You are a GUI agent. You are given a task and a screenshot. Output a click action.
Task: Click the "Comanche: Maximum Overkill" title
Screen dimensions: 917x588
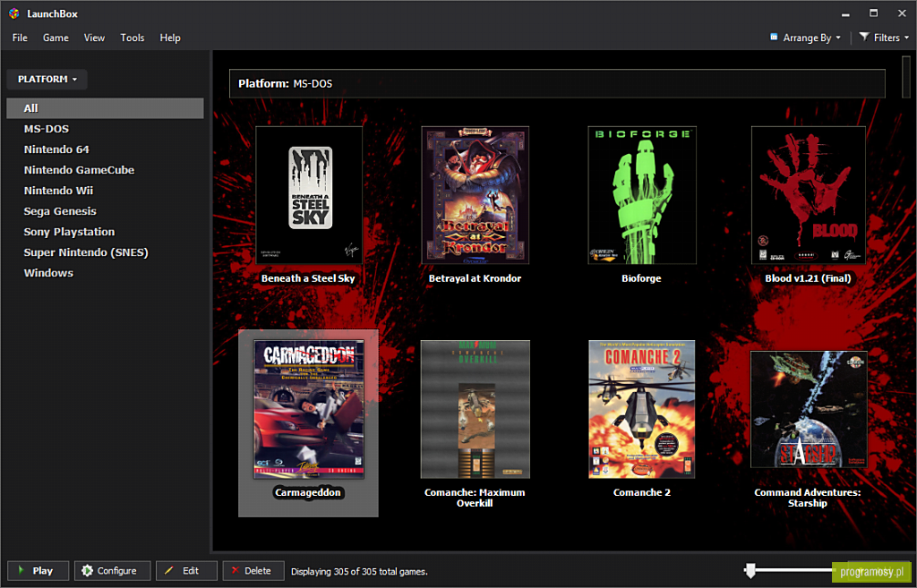click(475, 498)
